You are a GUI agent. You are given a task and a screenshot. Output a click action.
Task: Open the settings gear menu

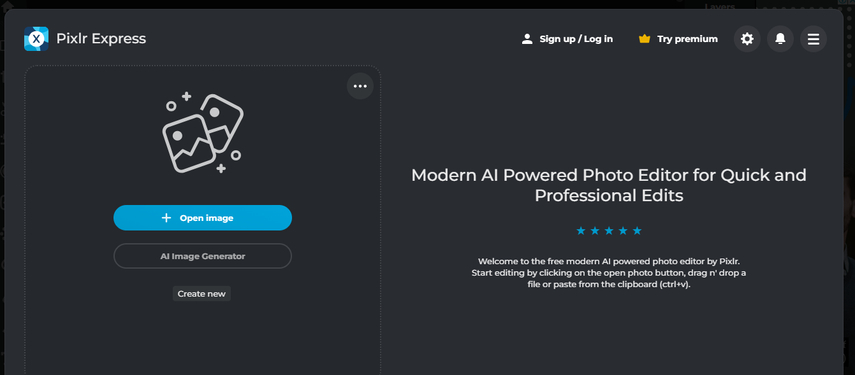point(747,39)
